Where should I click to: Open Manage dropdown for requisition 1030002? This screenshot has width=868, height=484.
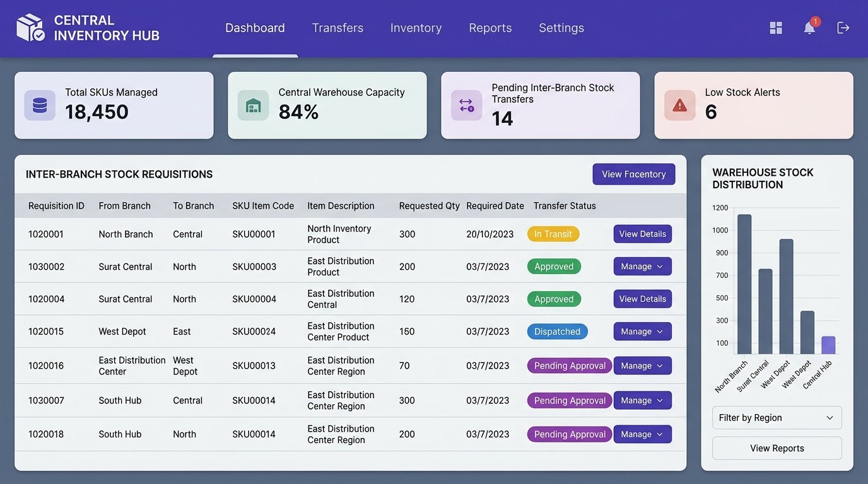point(642,267)
